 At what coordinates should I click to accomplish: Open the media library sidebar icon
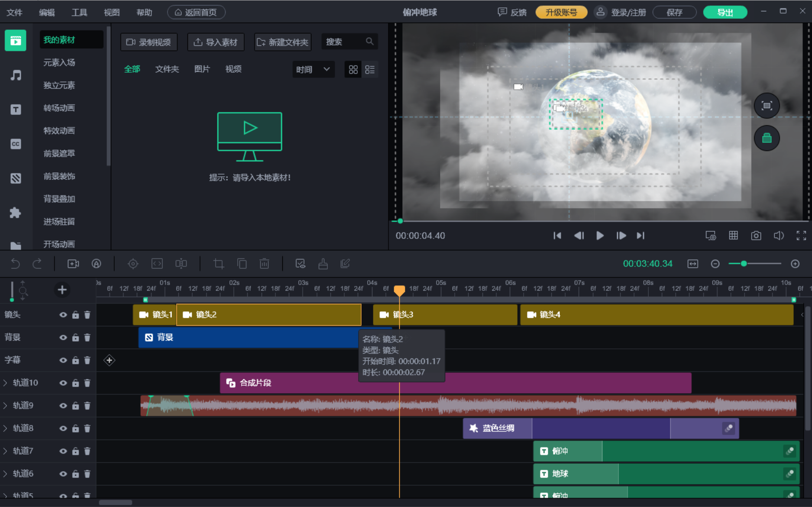coord(16,41)
